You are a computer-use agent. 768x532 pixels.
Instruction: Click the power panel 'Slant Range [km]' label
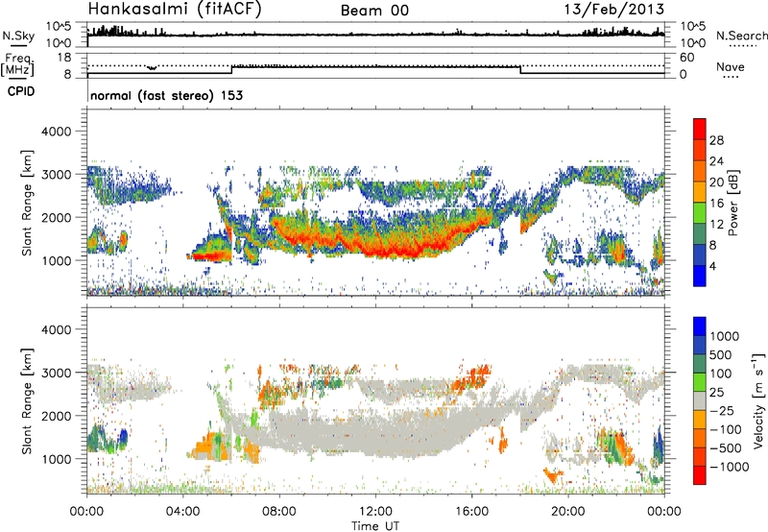pyautogui.click(x=27, y=203)
